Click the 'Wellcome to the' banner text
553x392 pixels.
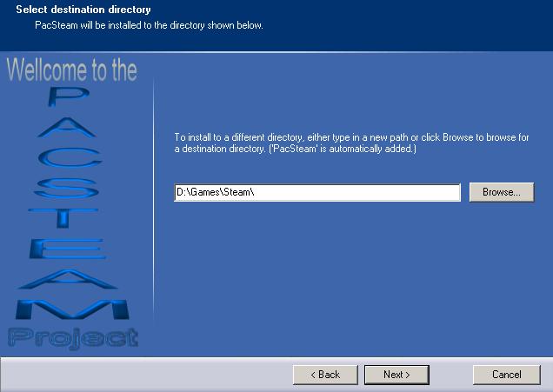[72, 71]
